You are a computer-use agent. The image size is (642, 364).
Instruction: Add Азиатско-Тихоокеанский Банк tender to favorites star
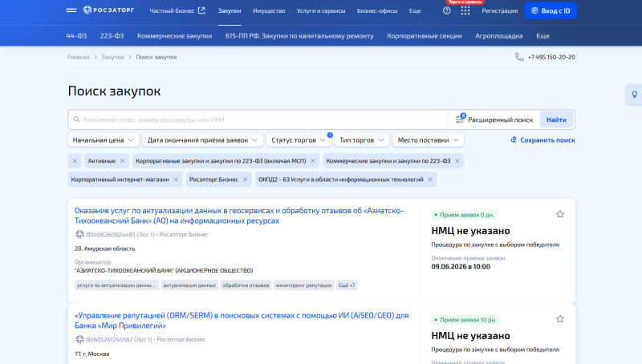[x=560, y=214]
